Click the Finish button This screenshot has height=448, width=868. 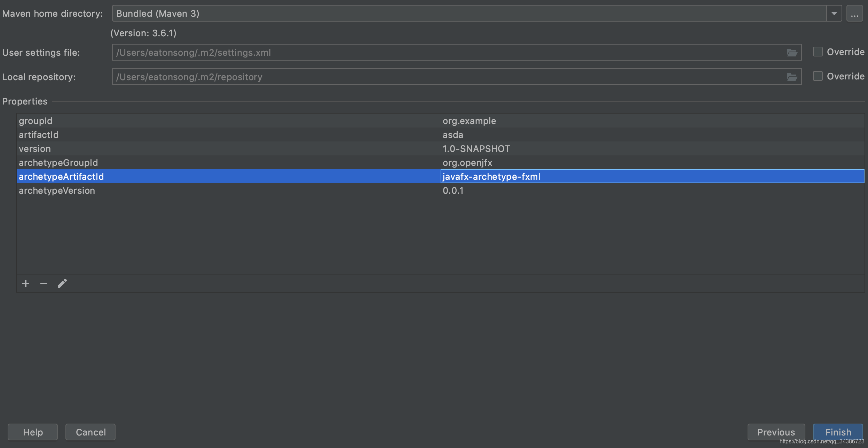click(x=838, y=432)
